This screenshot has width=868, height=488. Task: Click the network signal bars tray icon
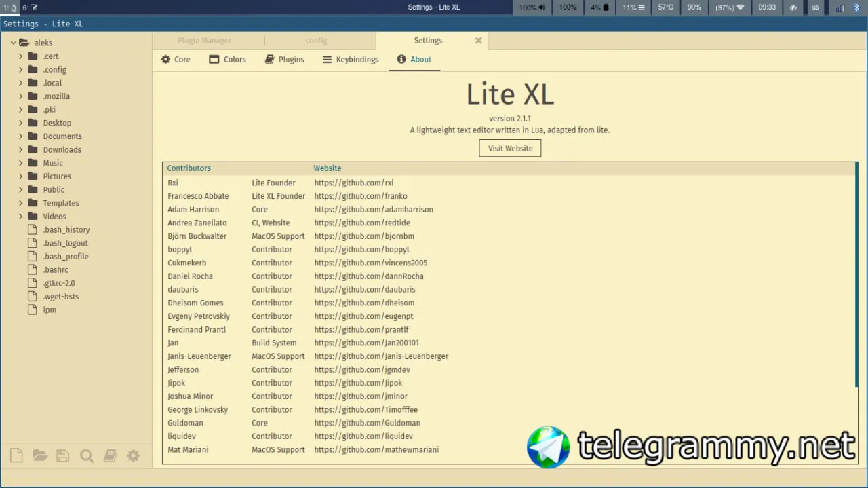[840, 7]
